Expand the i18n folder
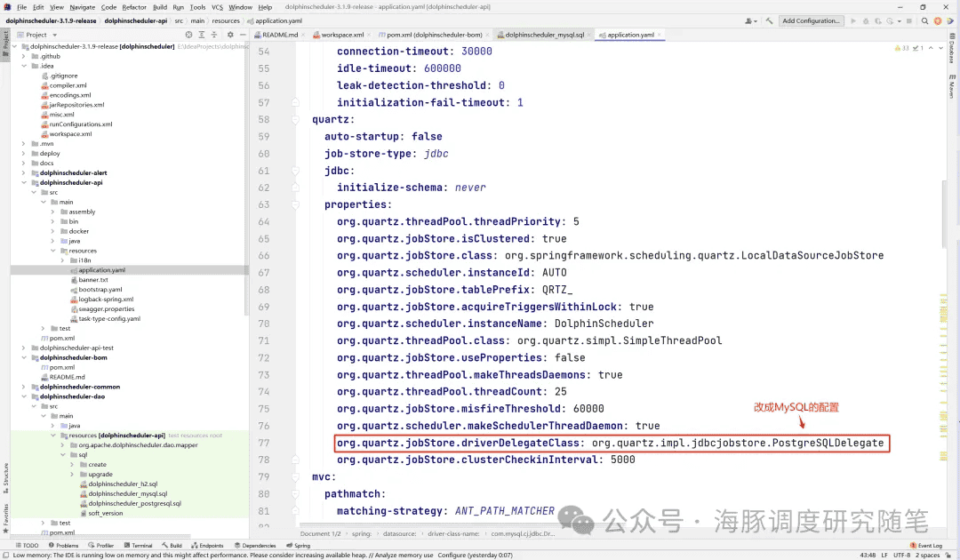The image size is (960, 560). click(x=63, y=260)
